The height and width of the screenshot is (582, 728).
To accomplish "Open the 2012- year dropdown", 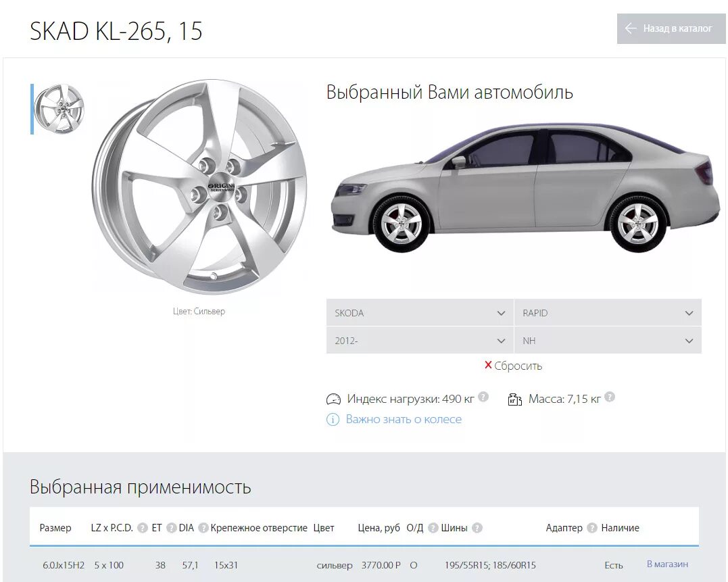I will (420, 341).
